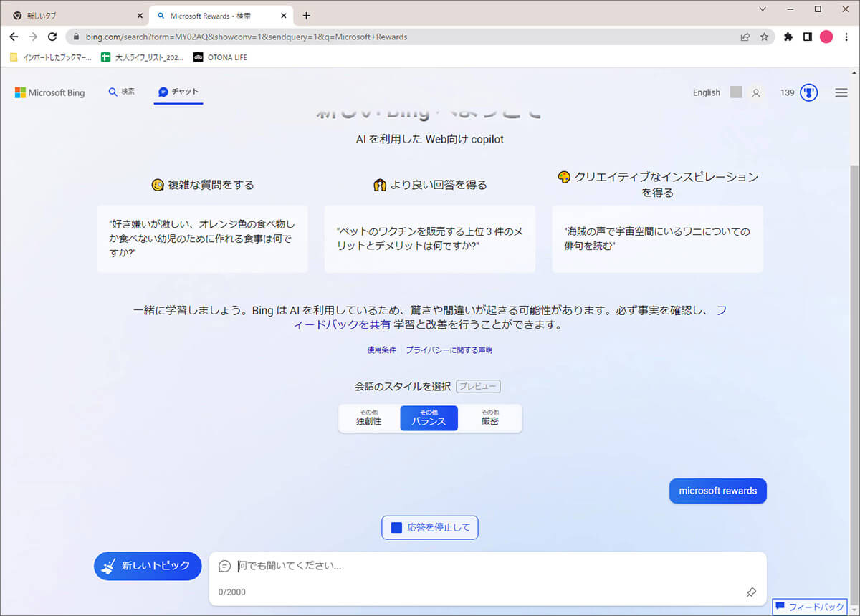Bookmark this page with the star icon

[x=764, y=37]
